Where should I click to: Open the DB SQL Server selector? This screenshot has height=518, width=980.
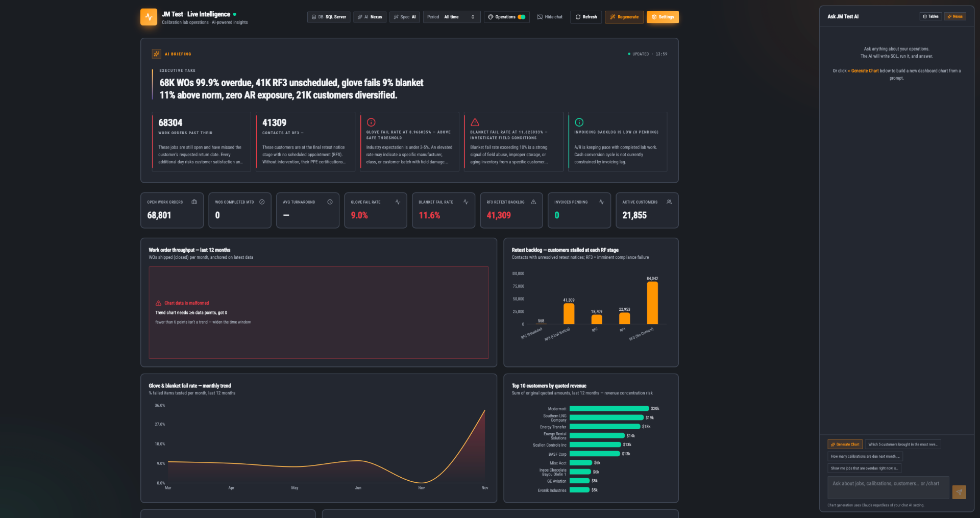[x=329, y=17]
